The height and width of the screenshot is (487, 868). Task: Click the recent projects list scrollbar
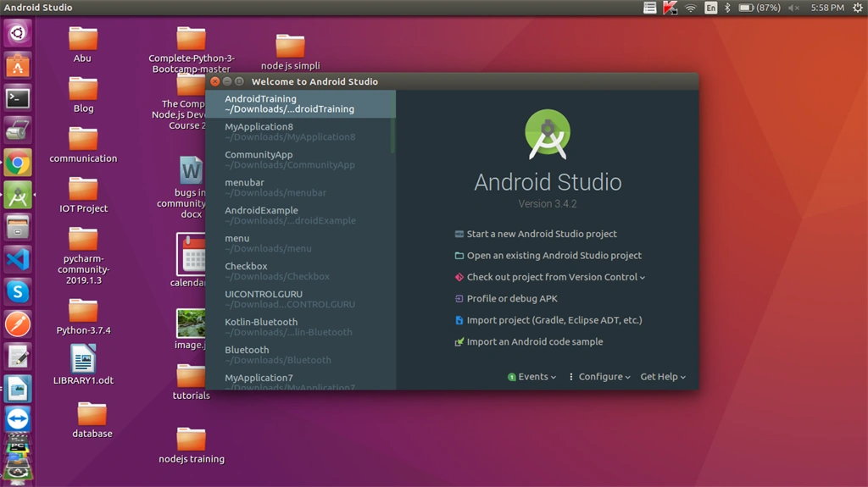(393, 122)
